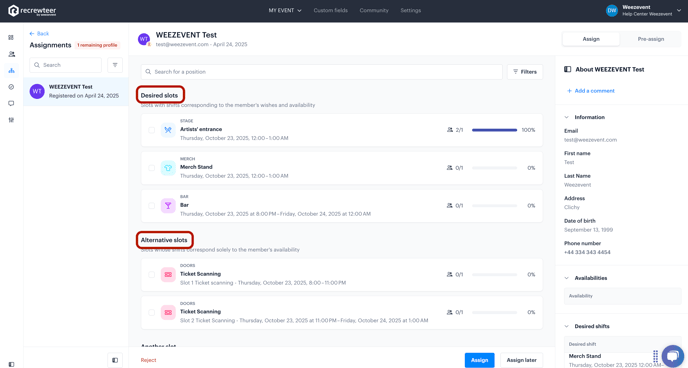This screenshot has height=368, width=688.
Task: Collapse the Availabilities section
Action: pos(566,278)
